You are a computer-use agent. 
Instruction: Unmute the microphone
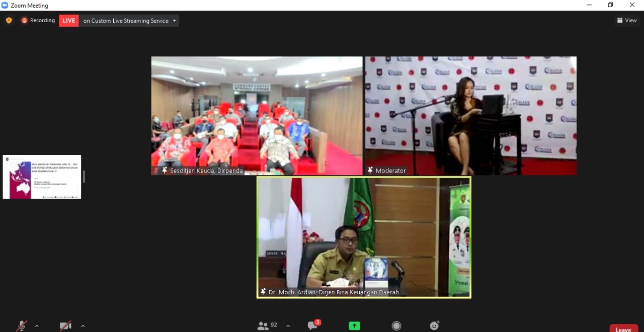[x=22, y=326]
